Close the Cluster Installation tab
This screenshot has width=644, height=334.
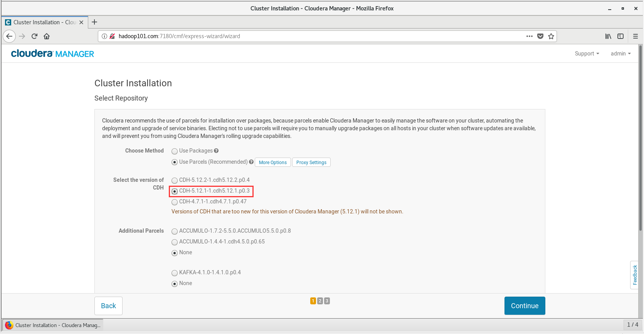coord(81,22)
